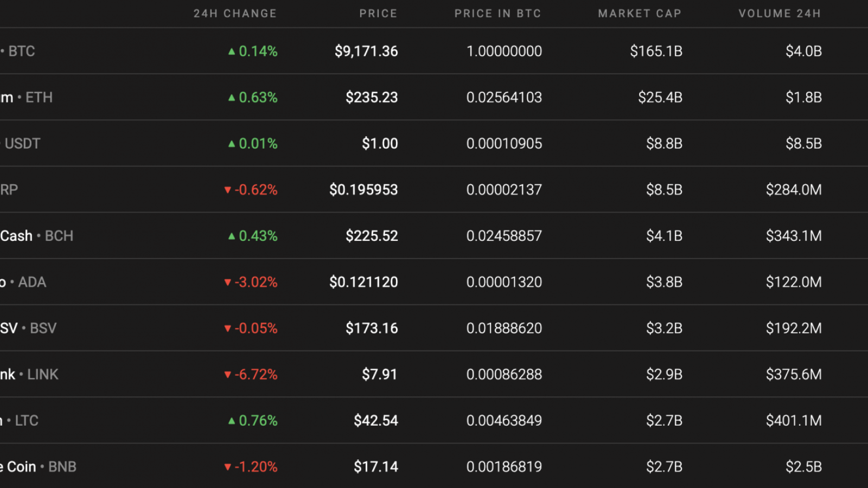Click the $4.0B volume cell
Screen dimensions: 868x488
(x=803, y=51)
